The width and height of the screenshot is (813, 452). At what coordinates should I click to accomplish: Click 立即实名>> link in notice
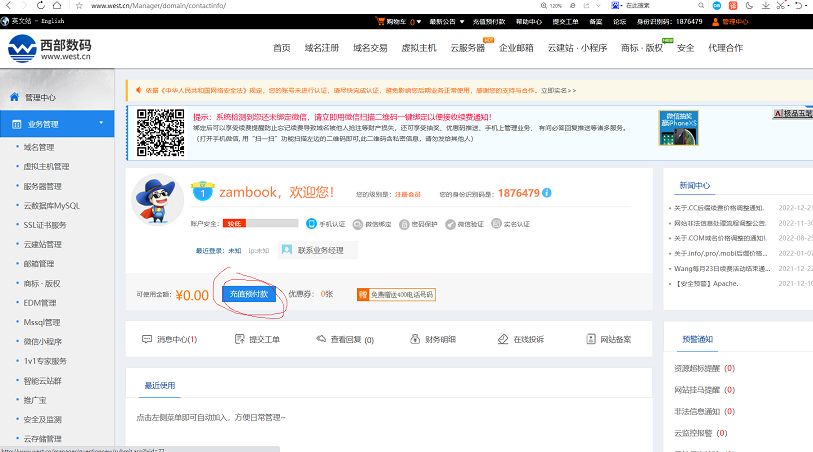coord(558,90)
